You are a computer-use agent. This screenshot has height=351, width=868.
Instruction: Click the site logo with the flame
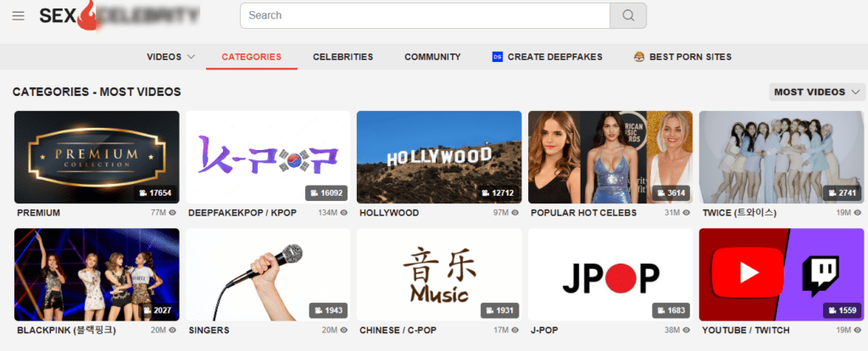pyautogui.click(x=119, y=15)
